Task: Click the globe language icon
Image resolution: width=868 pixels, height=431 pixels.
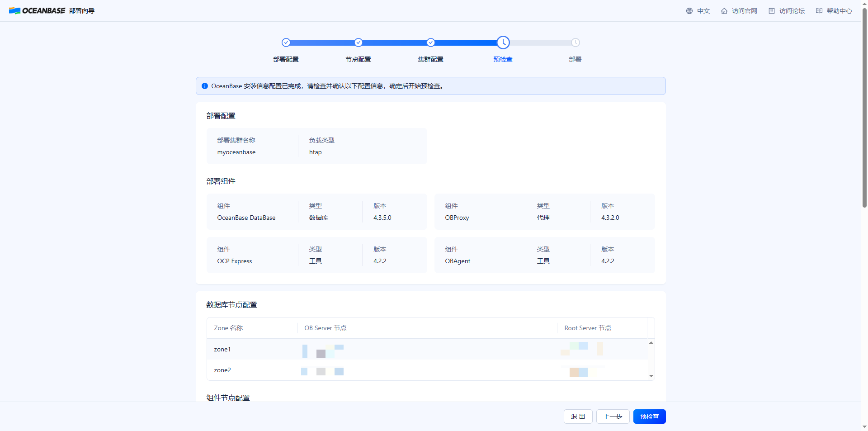Action: [x=689, y=11]
